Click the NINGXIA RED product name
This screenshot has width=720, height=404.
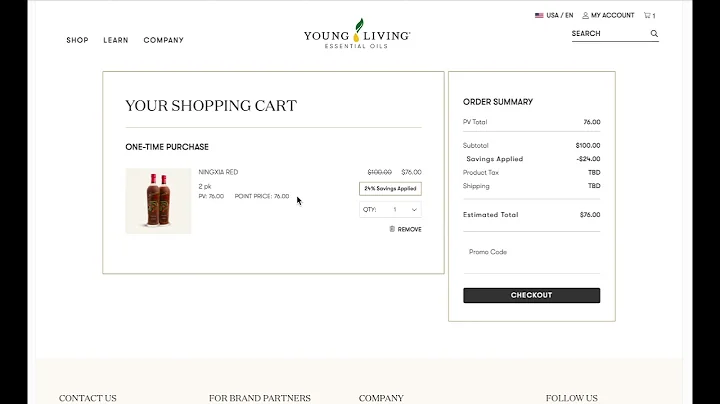tap(218, 172)
